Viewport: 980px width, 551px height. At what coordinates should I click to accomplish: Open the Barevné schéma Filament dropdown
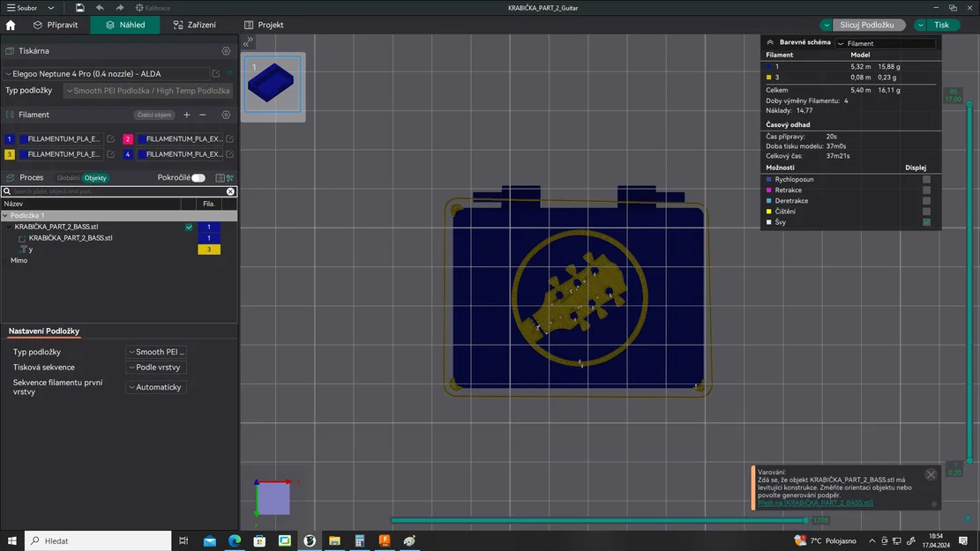point(886,44)
